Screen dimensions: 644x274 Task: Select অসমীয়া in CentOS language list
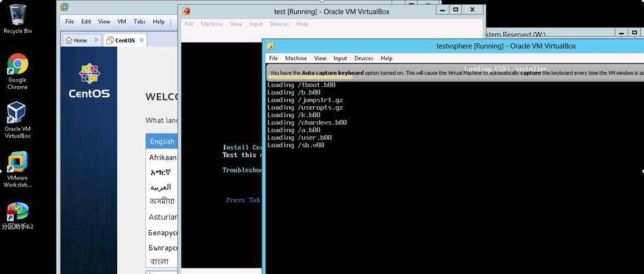pos(162,201)
